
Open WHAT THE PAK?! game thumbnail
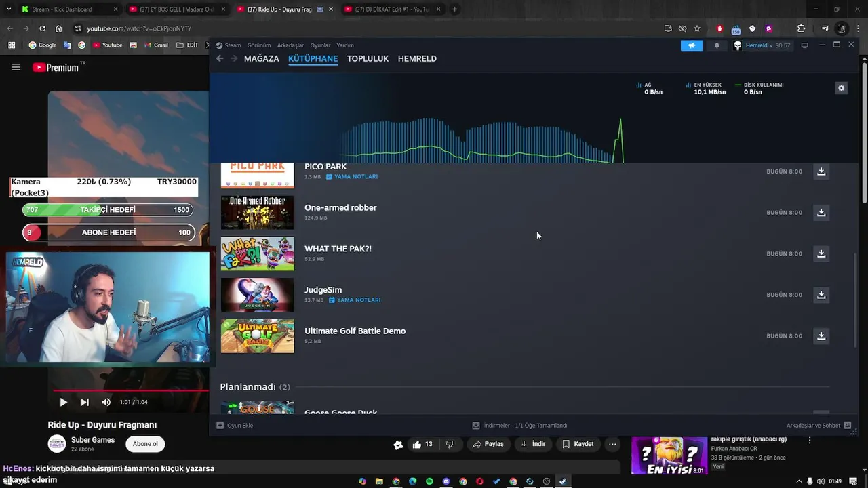click(258, 253)
